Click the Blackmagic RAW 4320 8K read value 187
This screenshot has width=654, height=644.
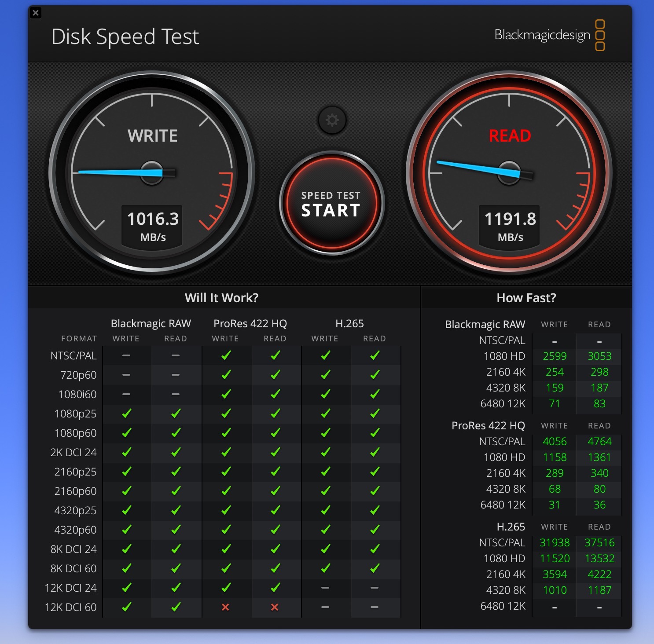pyautogui.click(x=599, y=388)
